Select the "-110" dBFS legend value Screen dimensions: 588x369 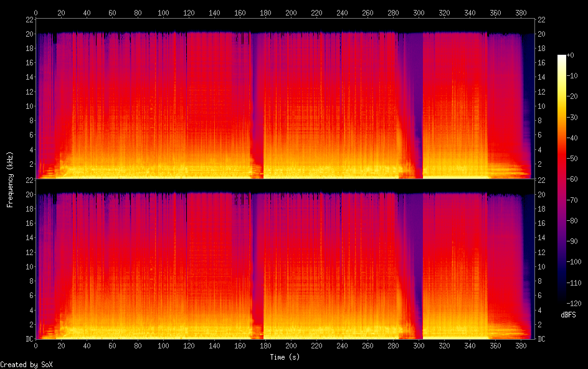tap(574, 283)
